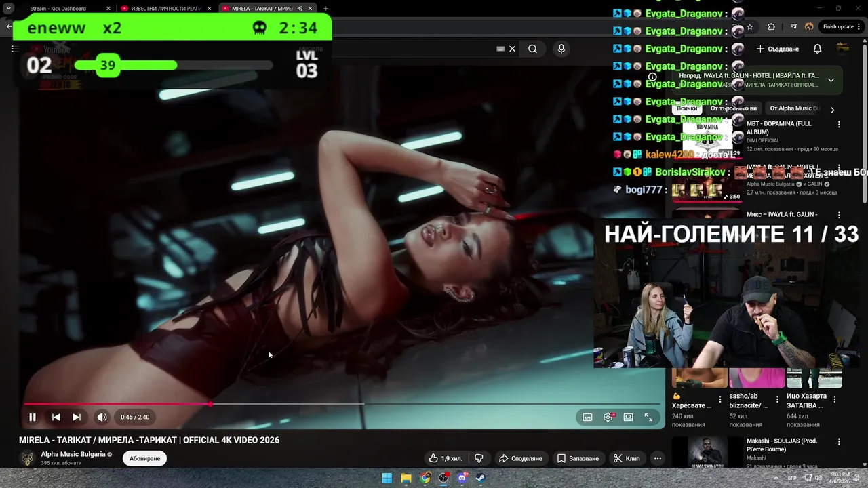This screenshot has width=868, height=488.
Task: Select the MIRELA - TARIKAT browser tab
Action: coord(261,9)
